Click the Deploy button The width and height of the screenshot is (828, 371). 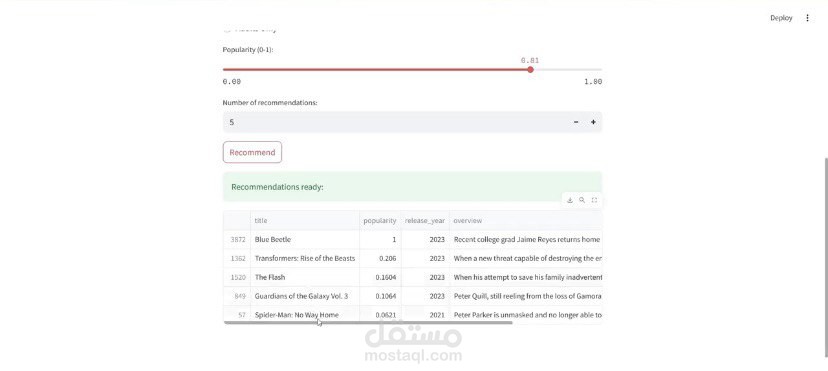[x=781, y=18]
